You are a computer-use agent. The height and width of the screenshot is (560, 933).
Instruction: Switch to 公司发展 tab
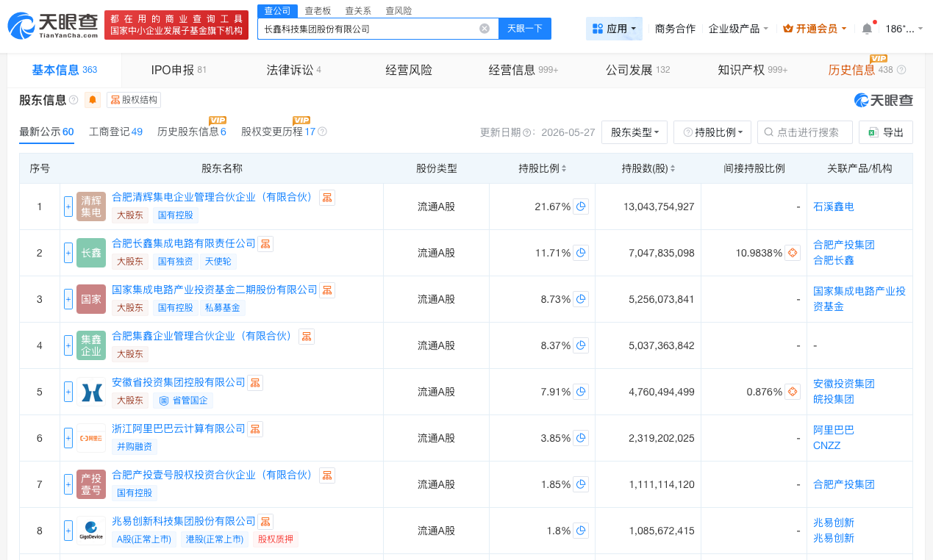[x=637, y=70]
